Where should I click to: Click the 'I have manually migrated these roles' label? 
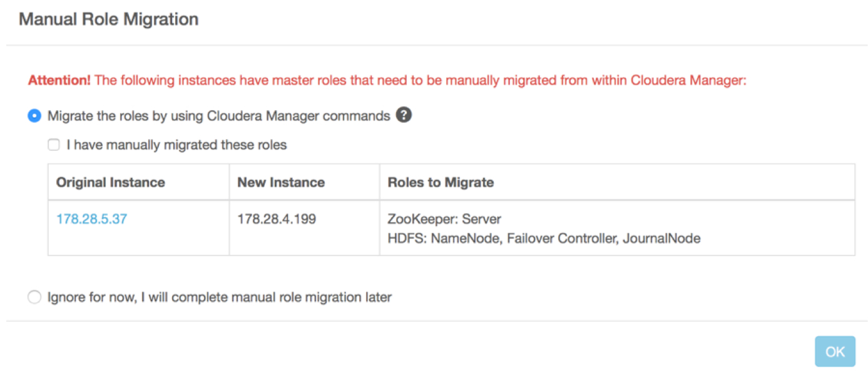(176, 145)
